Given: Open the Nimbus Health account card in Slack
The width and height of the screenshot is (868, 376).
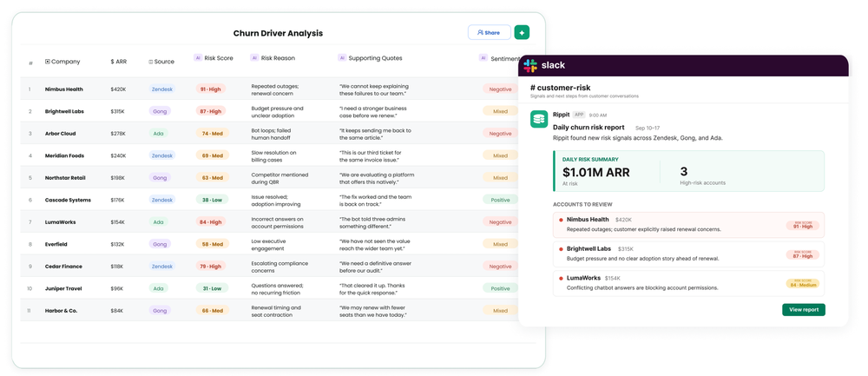Looking at the screenshot, I should pos(688,224).
